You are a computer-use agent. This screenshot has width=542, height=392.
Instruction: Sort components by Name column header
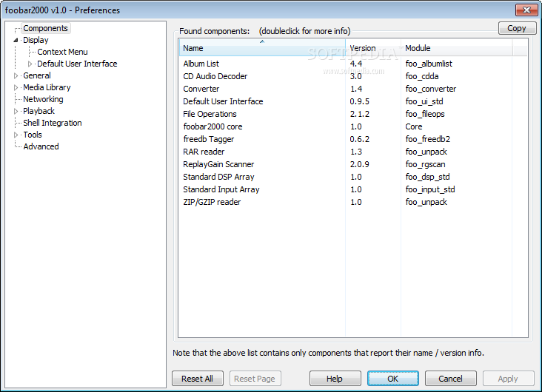pyautogui.click(x=262, y=48)
